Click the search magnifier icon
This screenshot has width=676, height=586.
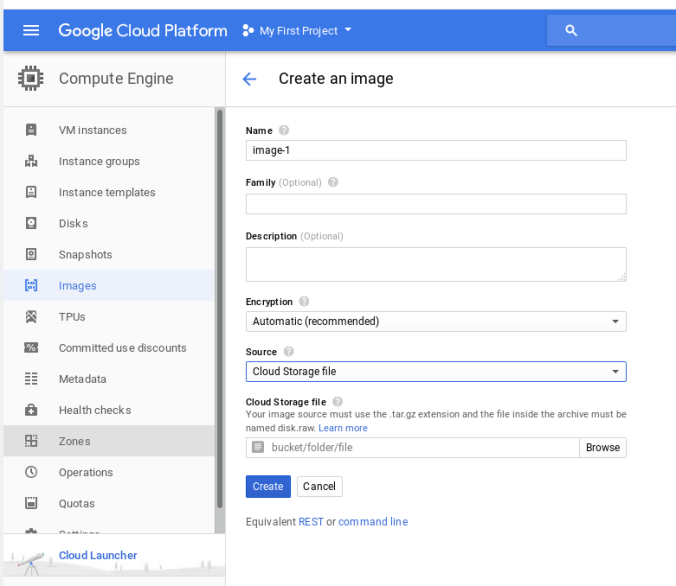click(571, 31)
